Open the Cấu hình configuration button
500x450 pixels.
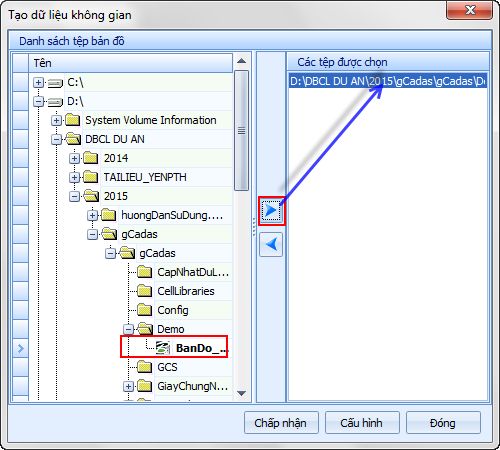362,423
